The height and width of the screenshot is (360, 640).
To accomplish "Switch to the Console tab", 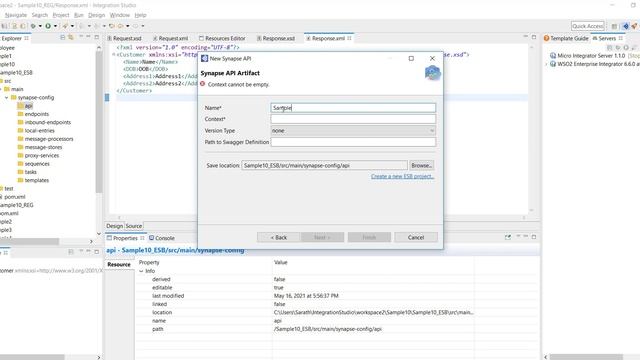I will click(x=162, y=238).
